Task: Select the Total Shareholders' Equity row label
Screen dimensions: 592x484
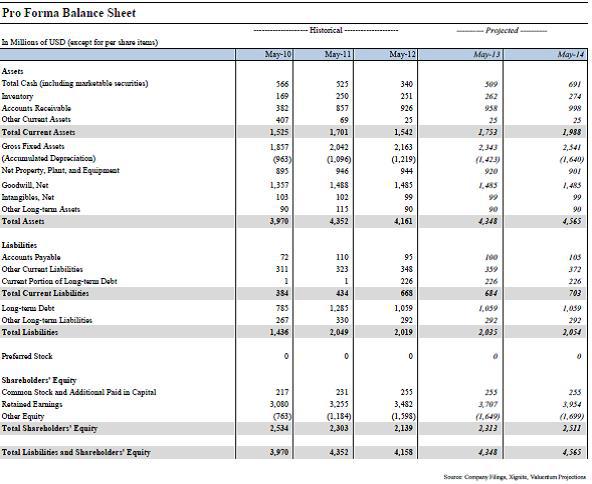Action: (x=49, y=429)
